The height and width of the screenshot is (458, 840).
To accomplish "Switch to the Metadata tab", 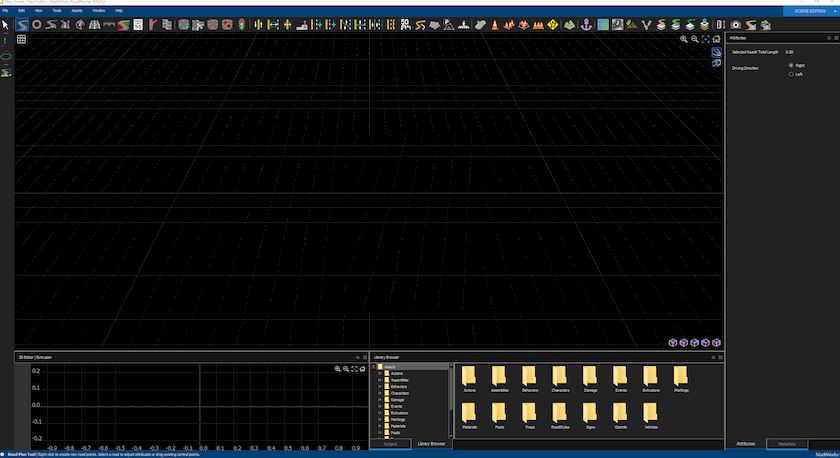I will [x=787, y=443].
